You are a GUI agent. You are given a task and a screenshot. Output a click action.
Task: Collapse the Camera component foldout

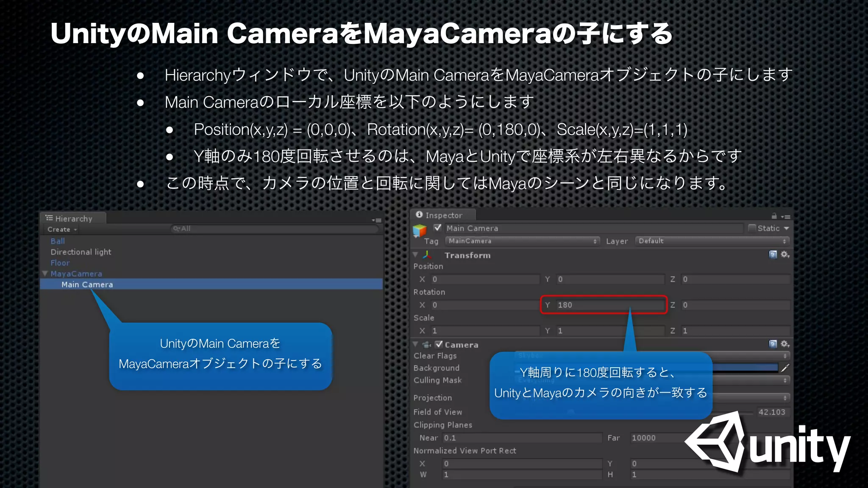point(416,344)
